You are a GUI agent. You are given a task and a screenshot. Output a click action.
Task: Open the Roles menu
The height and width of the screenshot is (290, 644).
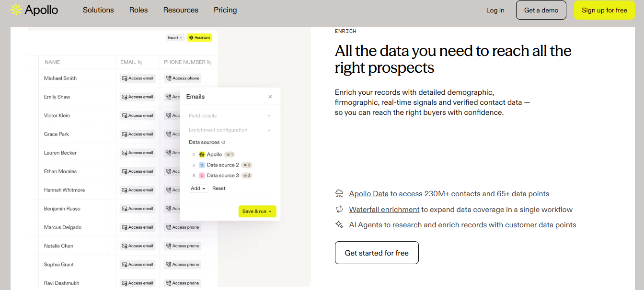138,10
